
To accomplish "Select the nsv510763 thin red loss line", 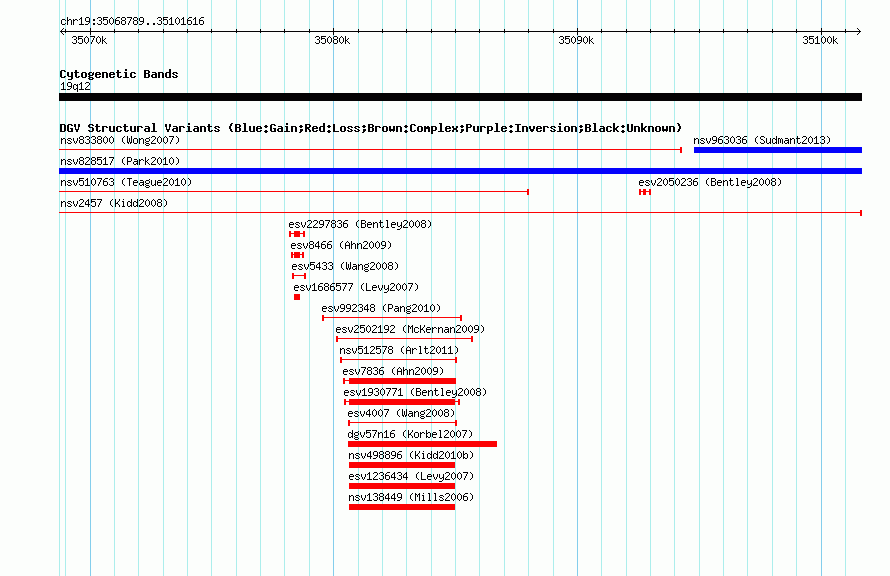I will point(294,192).
